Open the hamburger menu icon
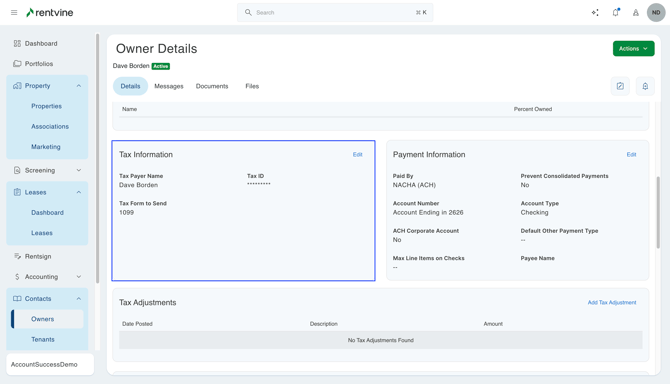Viewport: 670px width, 384px height. (14, 12)
